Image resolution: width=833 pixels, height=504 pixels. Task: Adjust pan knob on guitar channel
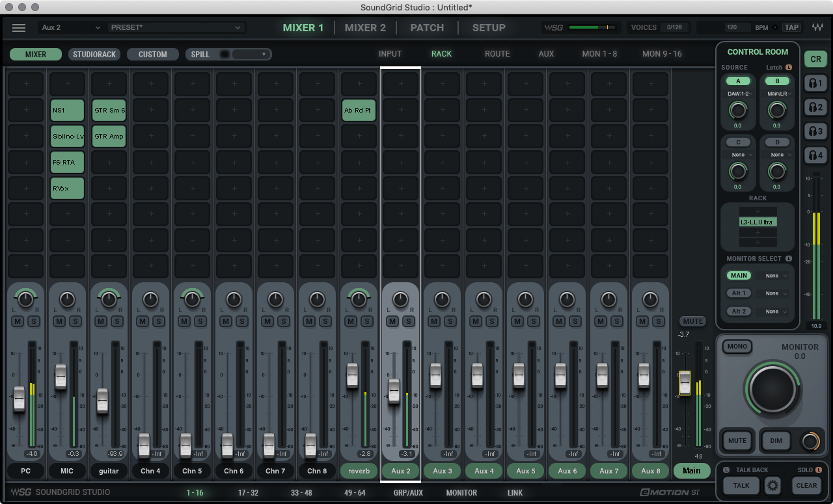(109, 300)
